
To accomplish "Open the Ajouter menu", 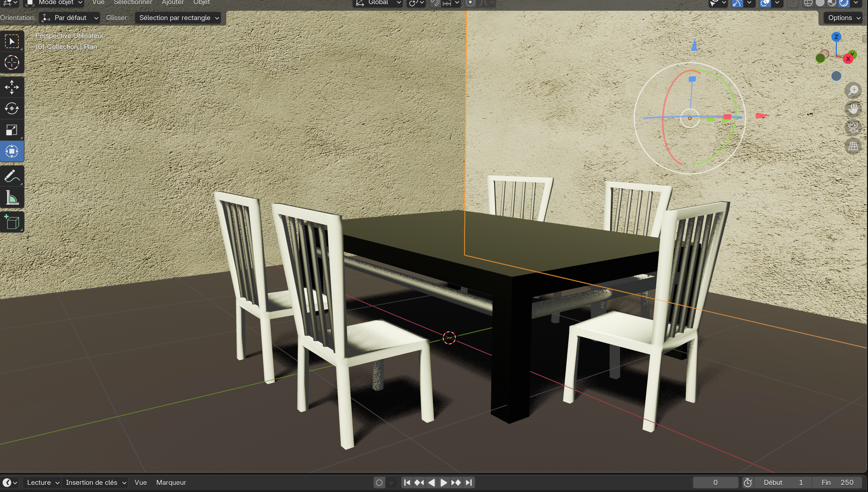I will click(x=173, y=3).
